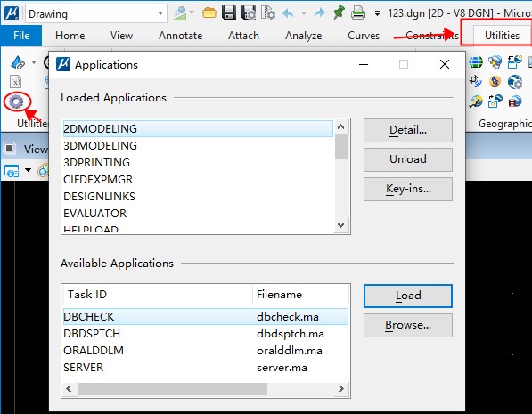This screenshot has width=532, height=414.
Task: Switch to the Utilities ribbon tab
Action: pyautogui.click(x=502, y=36)
